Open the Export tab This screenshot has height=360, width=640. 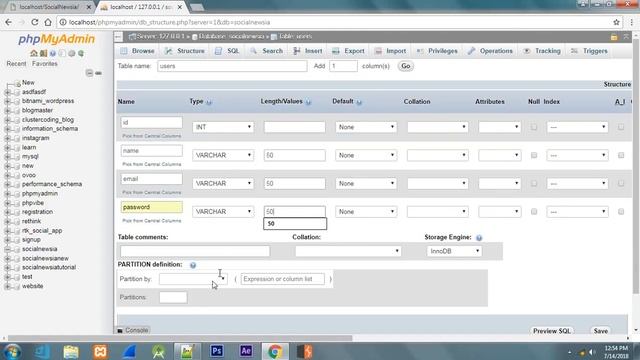pyautogui.click(x=348, y=51)
